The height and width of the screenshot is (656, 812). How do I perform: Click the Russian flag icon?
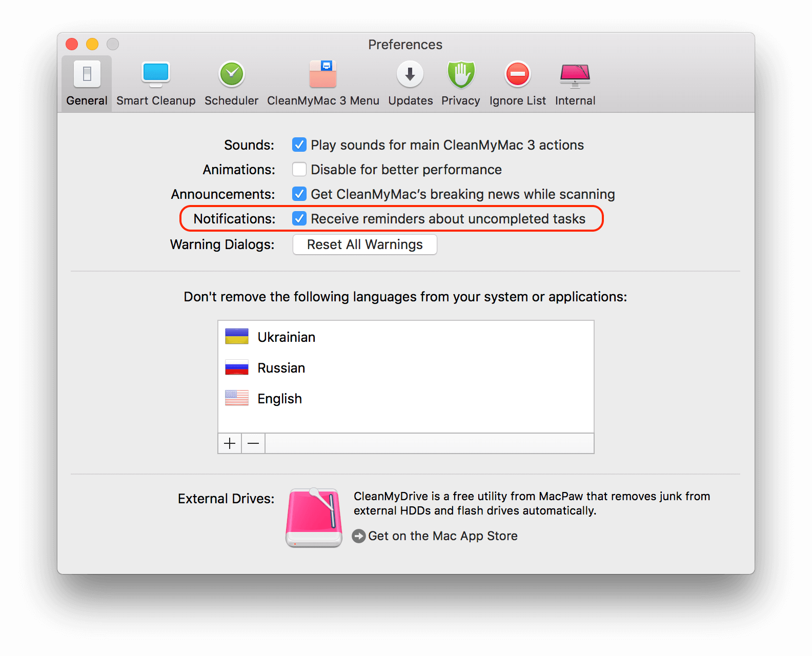pos(237,367)
